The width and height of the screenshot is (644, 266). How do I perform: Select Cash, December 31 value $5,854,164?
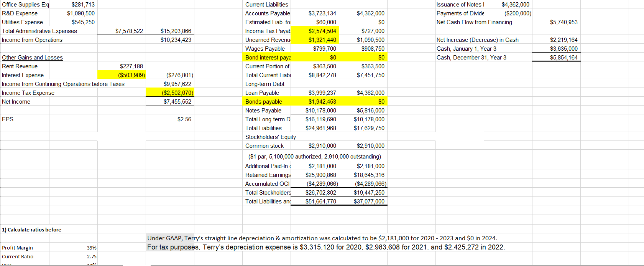click(564, 58)
